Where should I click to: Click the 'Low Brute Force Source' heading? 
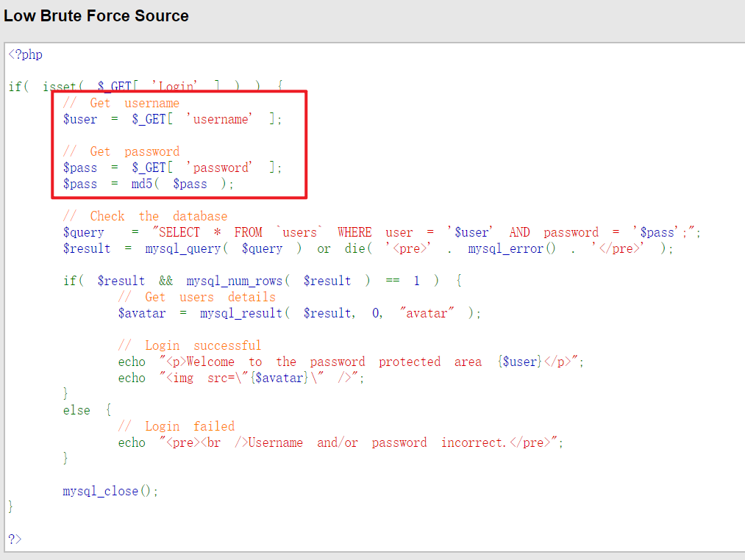click(96, 15)
